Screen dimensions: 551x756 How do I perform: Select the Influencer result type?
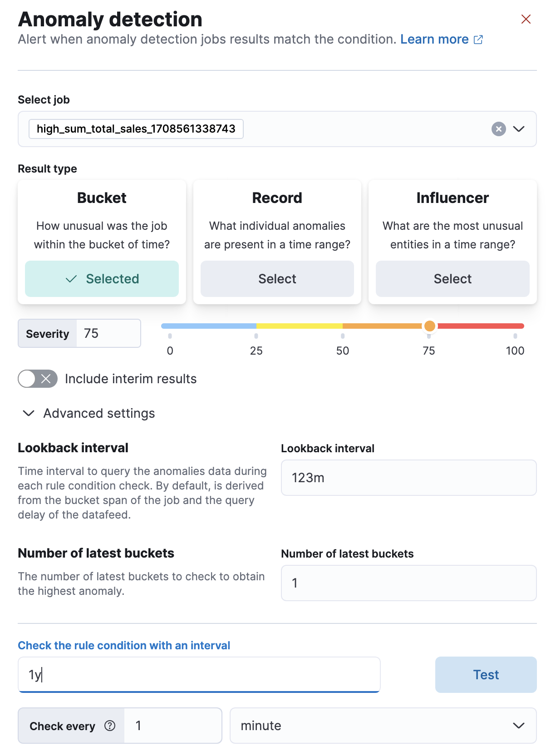click(x=452, y=278)
